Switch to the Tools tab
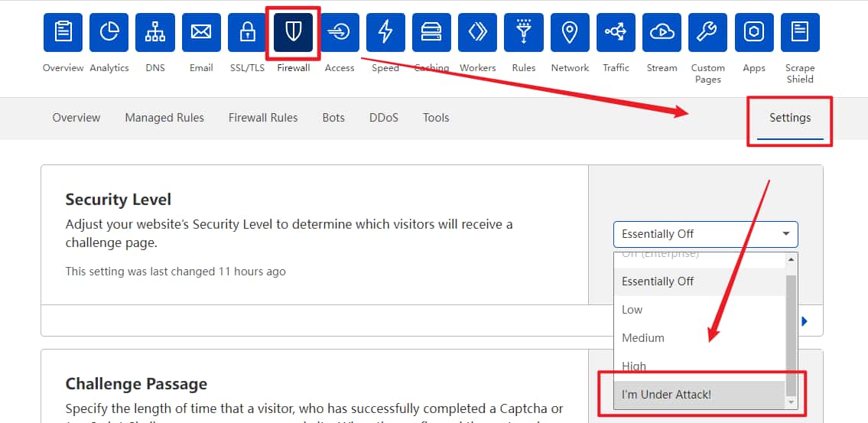The width and height of the screenshot is (868, 423). tap(436, 118)
